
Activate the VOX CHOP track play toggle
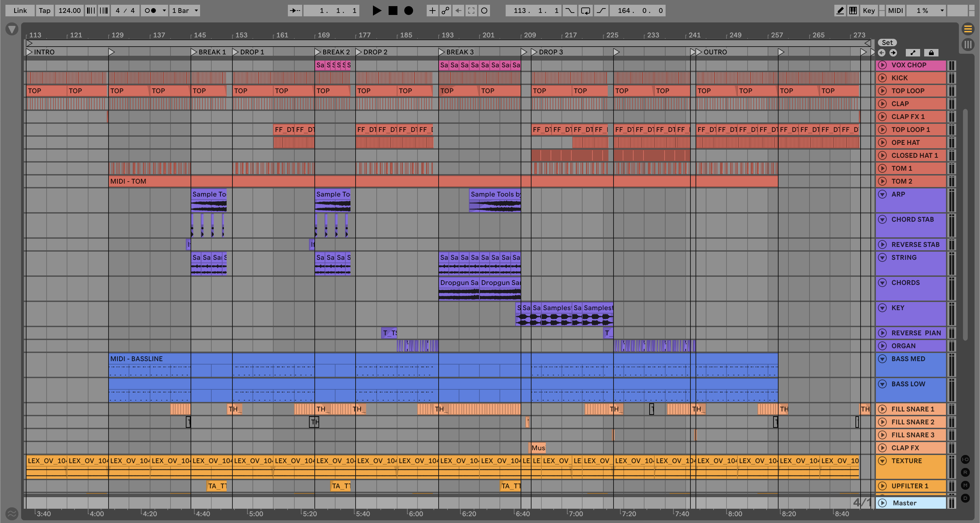click(x=883, y=65)
